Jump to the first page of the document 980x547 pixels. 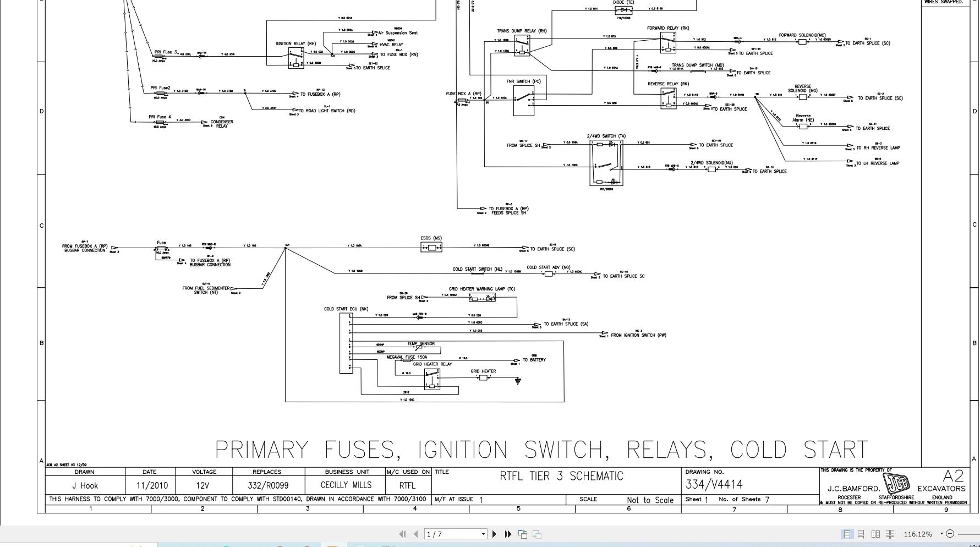(402, 533)
